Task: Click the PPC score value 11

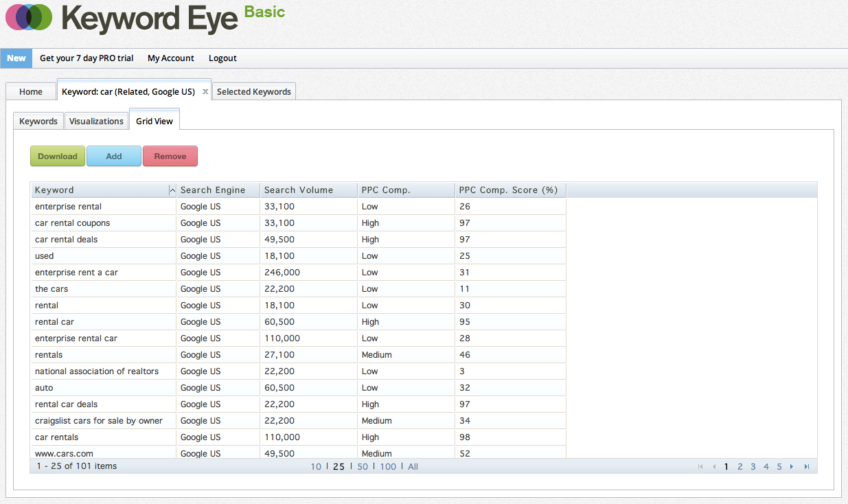Action: pyautogui.click(x=465, y=289)
